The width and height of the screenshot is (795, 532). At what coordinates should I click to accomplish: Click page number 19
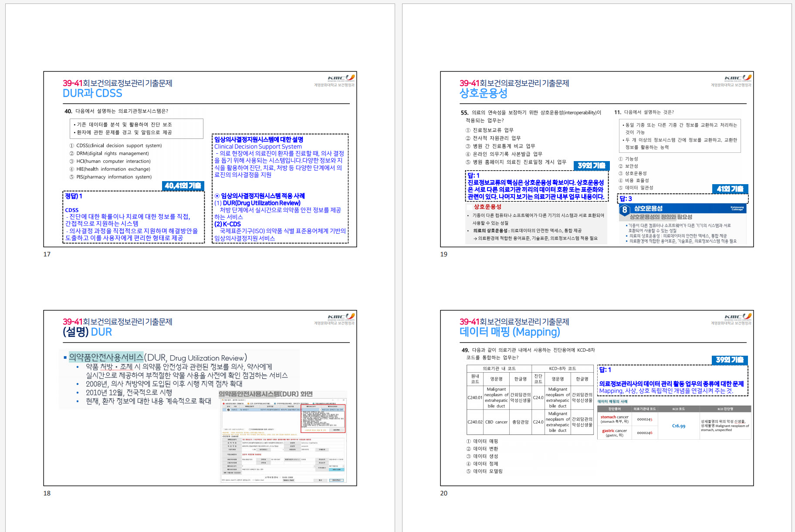444,254
